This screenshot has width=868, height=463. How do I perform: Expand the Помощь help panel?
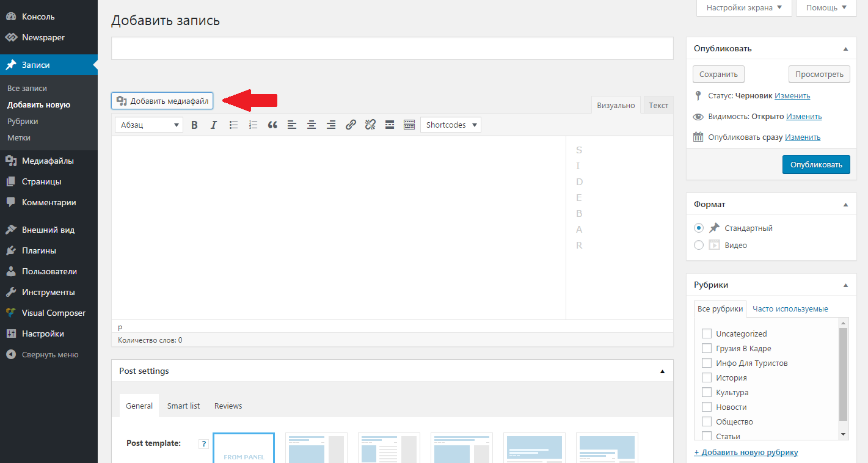826,8
